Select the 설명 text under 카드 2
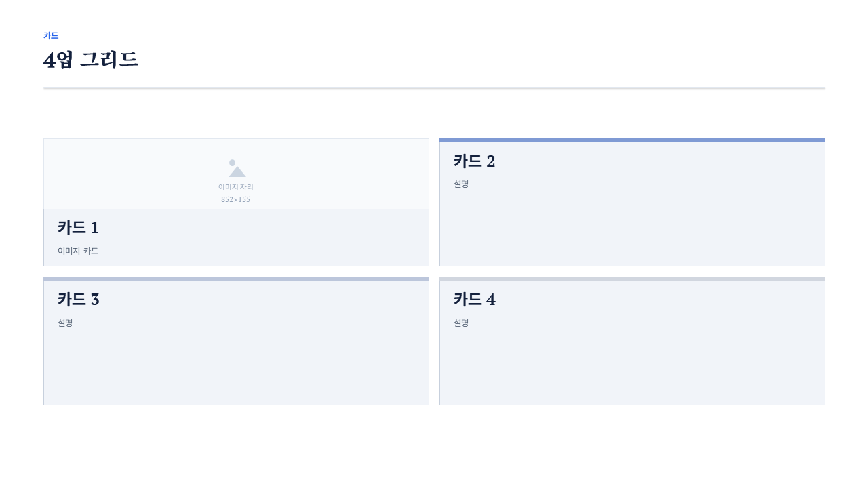This screenshot has width=868, height=488. pyautogui.click(x=461, y=184)
